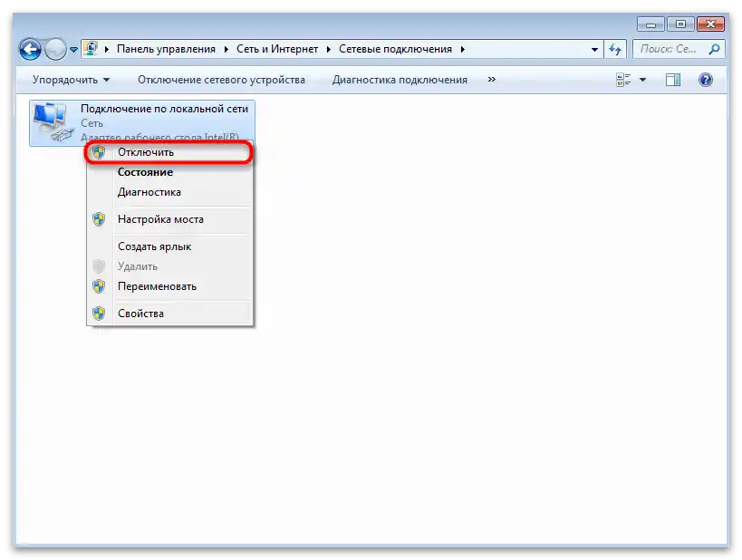Click Отключение сетевого устройства in the toolbar
The height and width of the screenshot is (560, 742).
(x=221, y=80)
